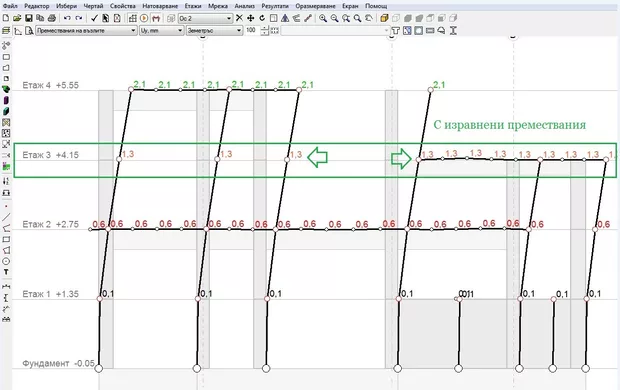Click the Етаж 4 +5.55 level label
Viewport: 620px width, 390px height.
50,85
